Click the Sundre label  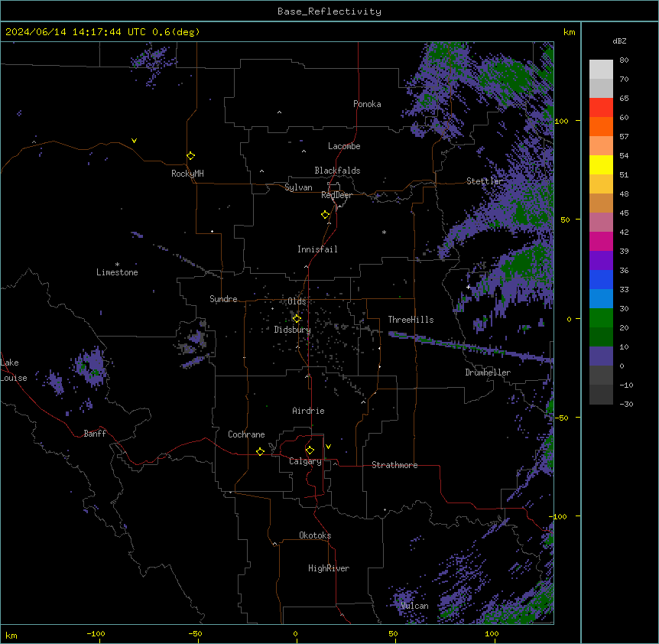tap(223, 299)
